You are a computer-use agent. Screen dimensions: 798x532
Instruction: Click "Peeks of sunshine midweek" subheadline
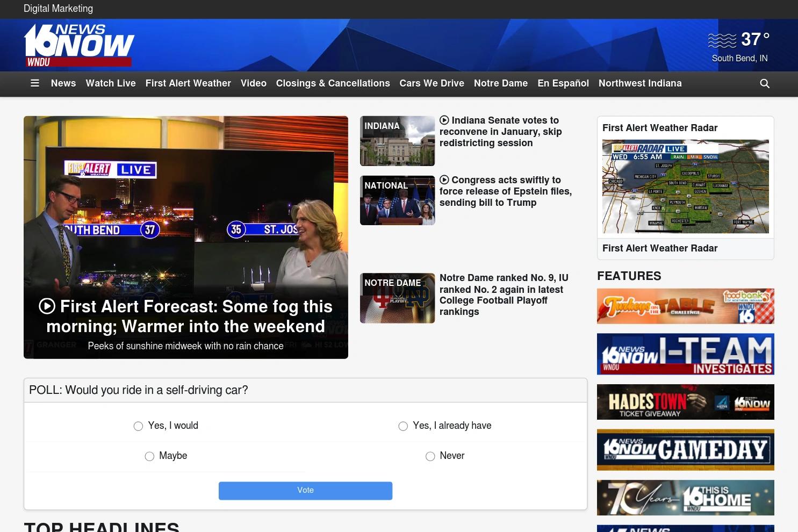[x=186, y=346]
